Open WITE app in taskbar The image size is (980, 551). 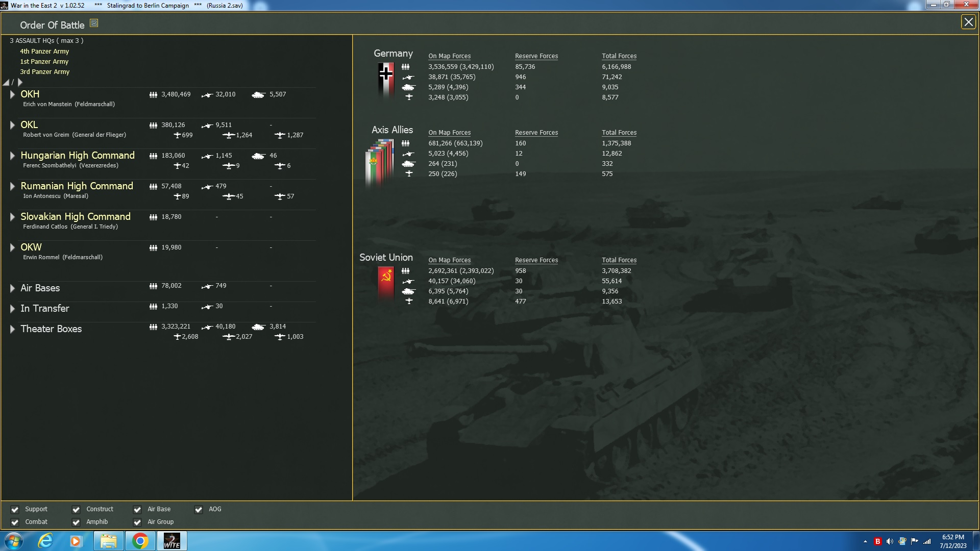(171, 541)
